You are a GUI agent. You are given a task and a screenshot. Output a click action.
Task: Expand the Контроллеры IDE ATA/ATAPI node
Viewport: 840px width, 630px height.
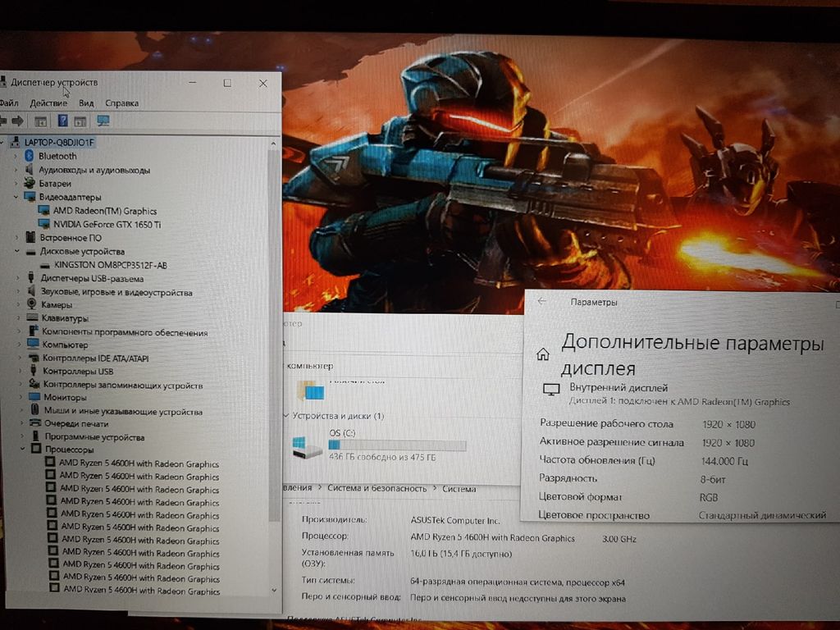point(20,358)
